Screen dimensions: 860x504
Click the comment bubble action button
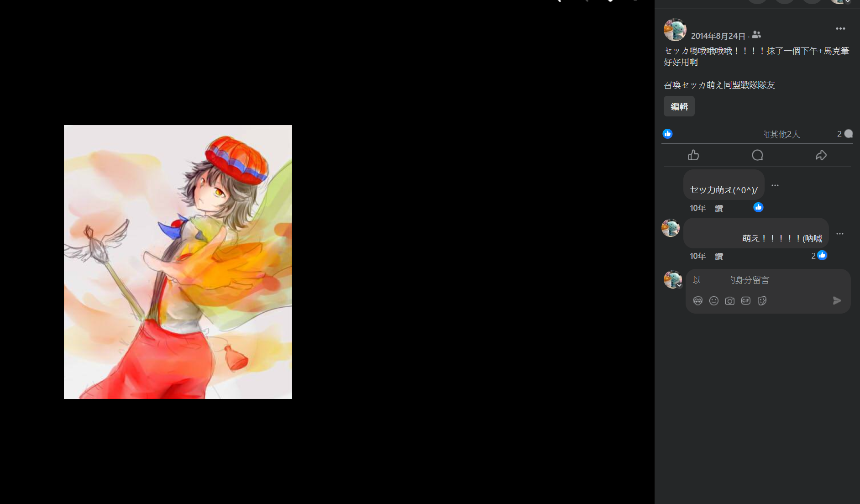point(757,155)
